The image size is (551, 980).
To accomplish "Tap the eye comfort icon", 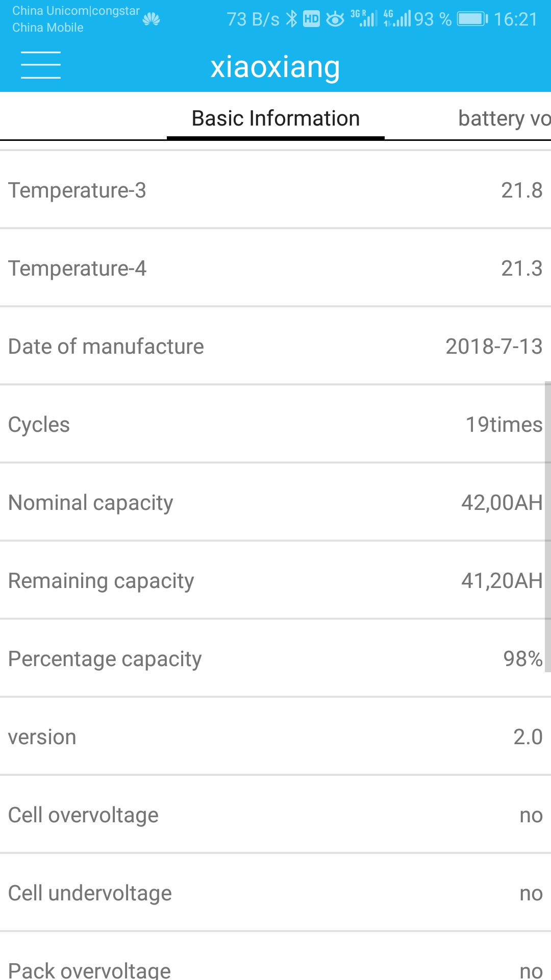I will pyautogui.click(x=335, y=19).
